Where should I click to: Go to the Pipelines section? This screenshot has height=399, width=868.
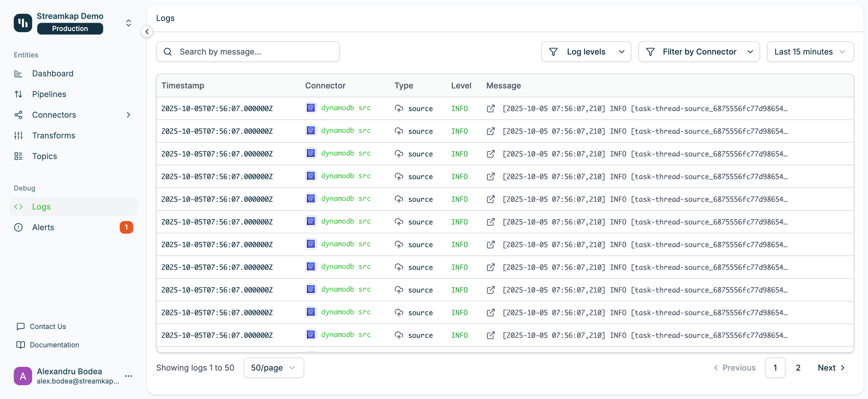point(49,94)
